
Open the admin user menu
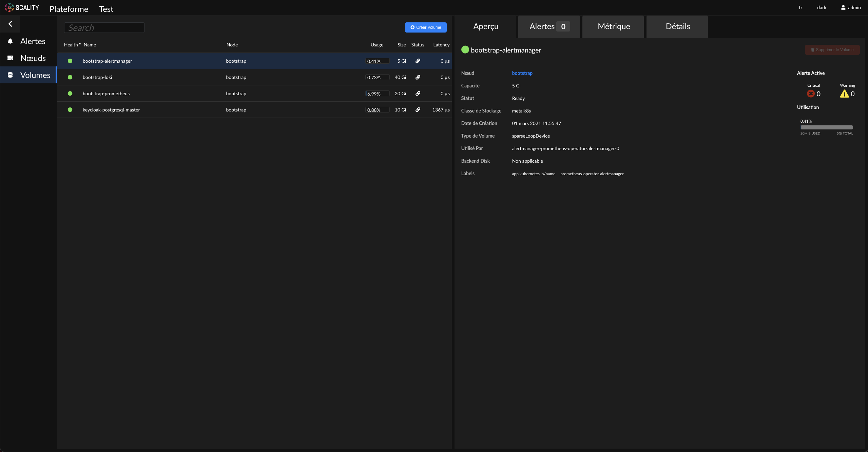tap(851, 7)
